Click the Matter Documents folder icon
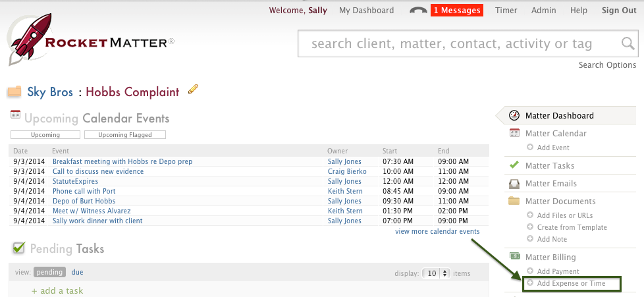644x297 pixels. (x=514, y=201)
